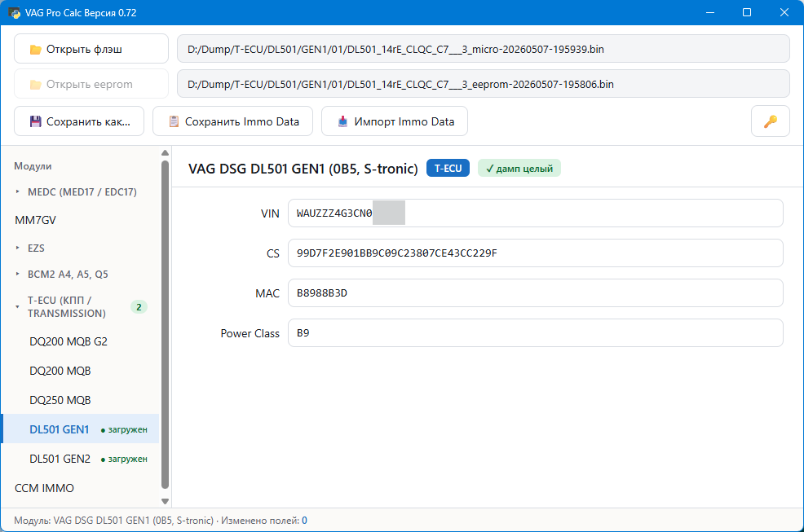Viewport: 804px width, 532px height.
Task: Click into the CS field
Action: (x=535, y=253)
